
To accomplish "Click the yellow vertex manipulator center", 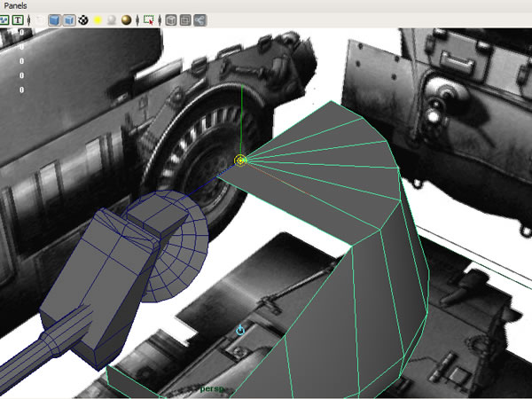I will pyautogui.click(x=240, y=160).
